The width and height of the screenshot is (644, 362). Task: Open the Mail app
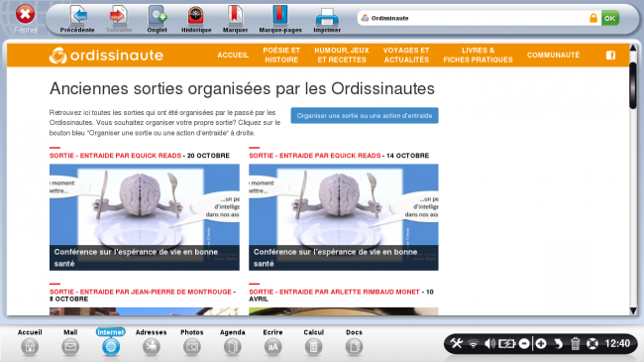click(70, 342)
